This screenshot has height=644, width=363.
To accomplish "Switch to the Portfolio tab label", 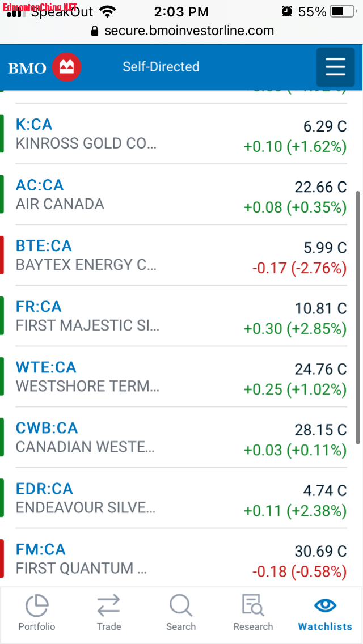I will tap(37, 626).
